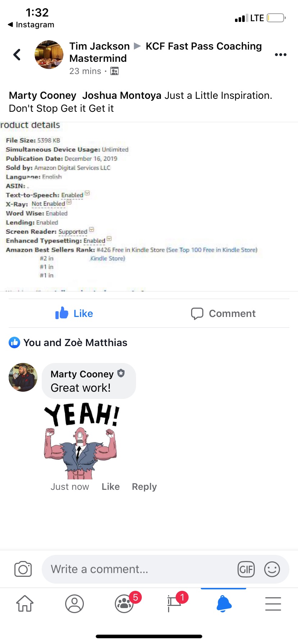Open the product details image
This screenshot has height=644, width=298.
click(149, 207)
